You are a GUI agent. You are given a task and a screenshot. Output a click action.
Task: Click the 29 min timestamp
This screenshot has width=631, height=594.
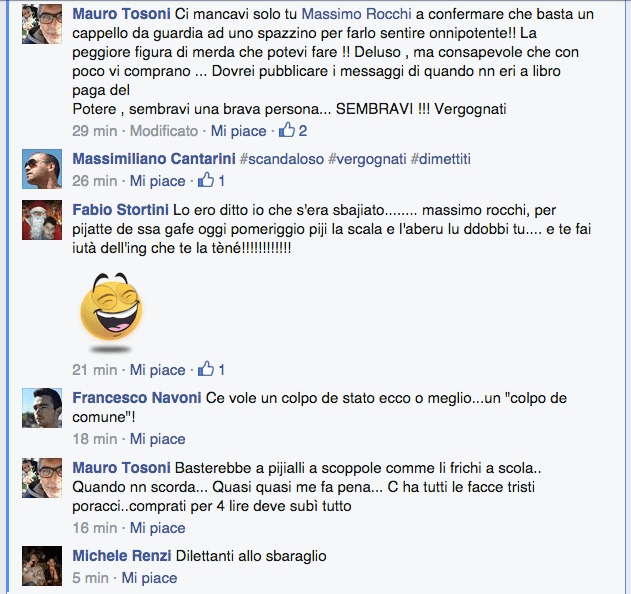[95, 131]
